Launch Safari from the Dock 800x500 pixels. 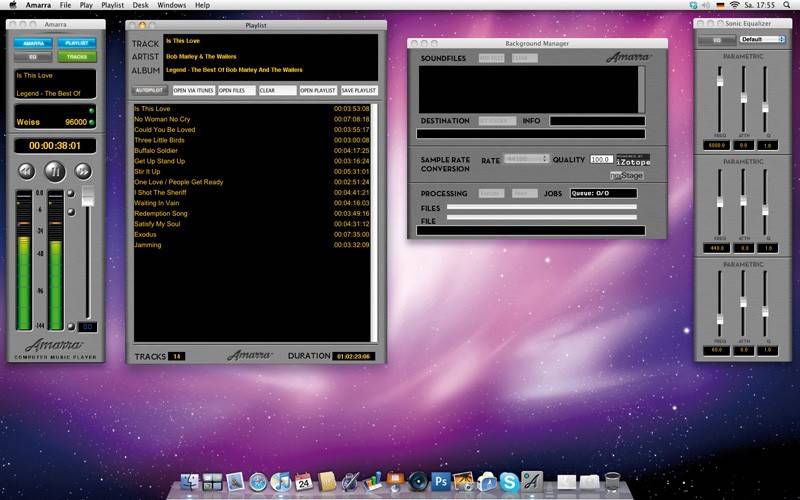click(258, 482)
